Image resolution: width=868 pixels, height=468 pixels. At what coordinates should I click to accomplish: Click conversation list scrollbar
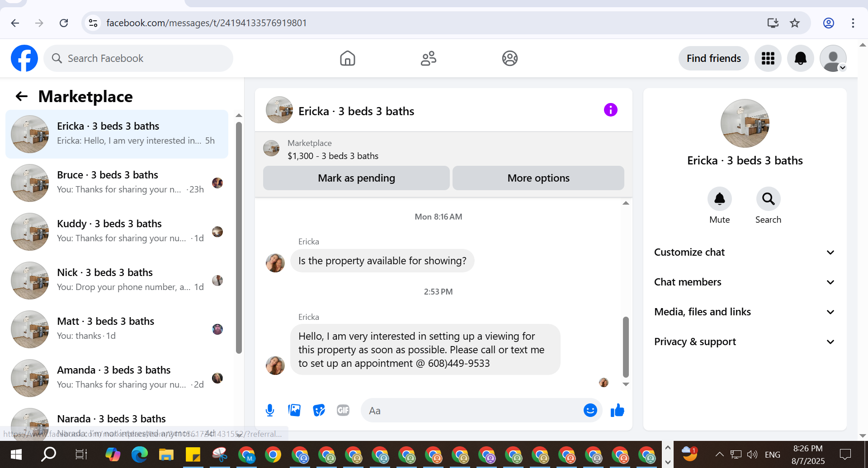239,238
